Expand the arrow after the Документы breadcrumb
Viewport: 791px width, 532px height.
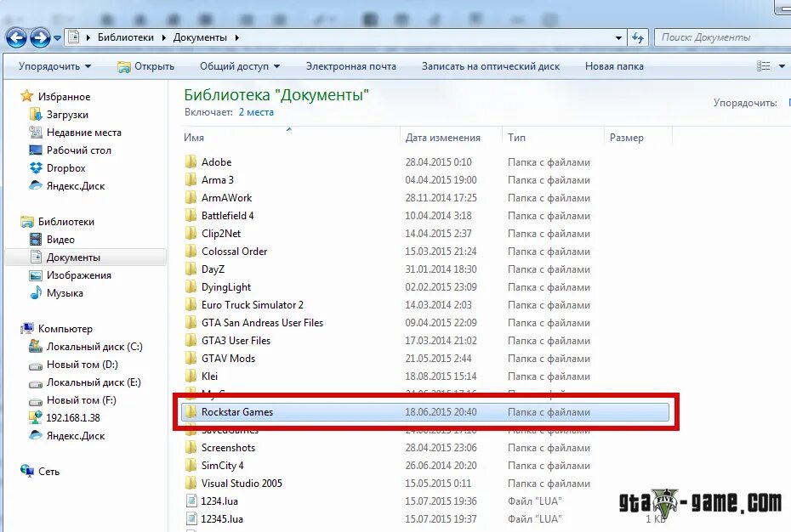[236, 37]
